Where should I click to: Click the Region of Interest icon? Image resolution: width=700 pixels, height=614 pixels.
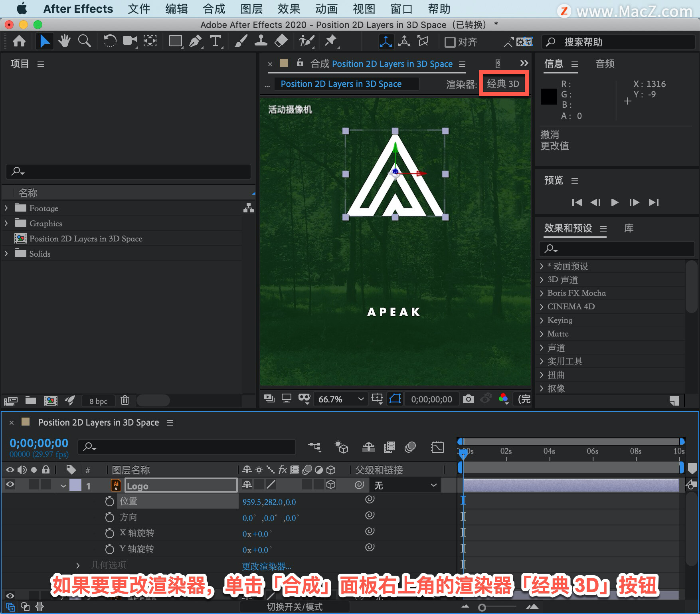377,398
